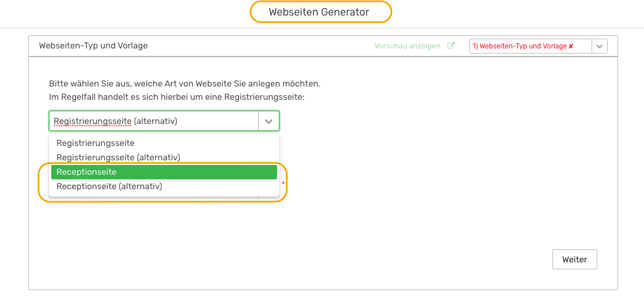Click the Webseiten-Typ und Vorlage panel heading
The width and height of the screenshot is (644, 308).
click(93, 46)
